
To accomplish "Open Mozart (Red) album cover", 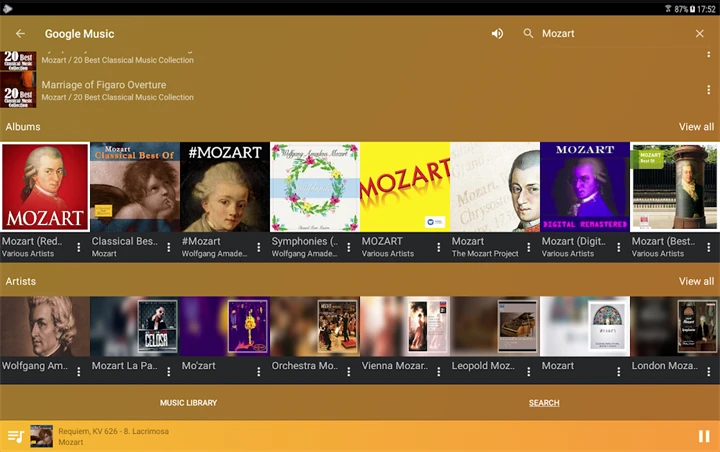I will [x=45, y=187].
